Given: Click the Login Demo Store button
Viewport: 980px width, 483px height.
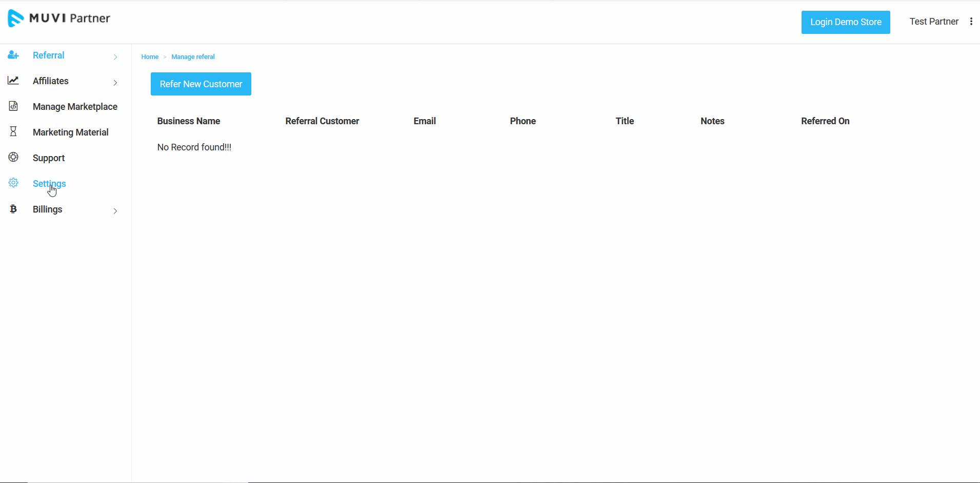Looking at the screenshot, I should click(845, 22).
